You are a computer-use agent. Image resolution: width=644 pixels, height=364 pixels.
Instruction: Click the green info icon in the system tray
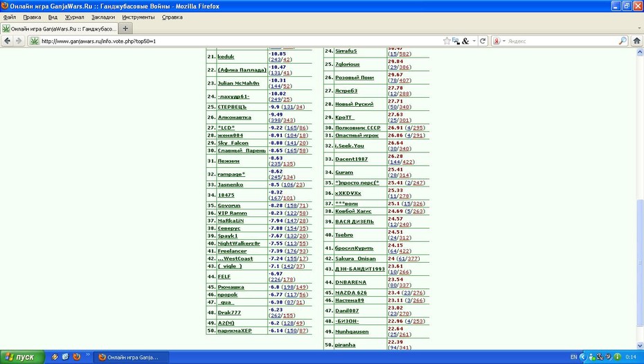[x=617, y=356]
